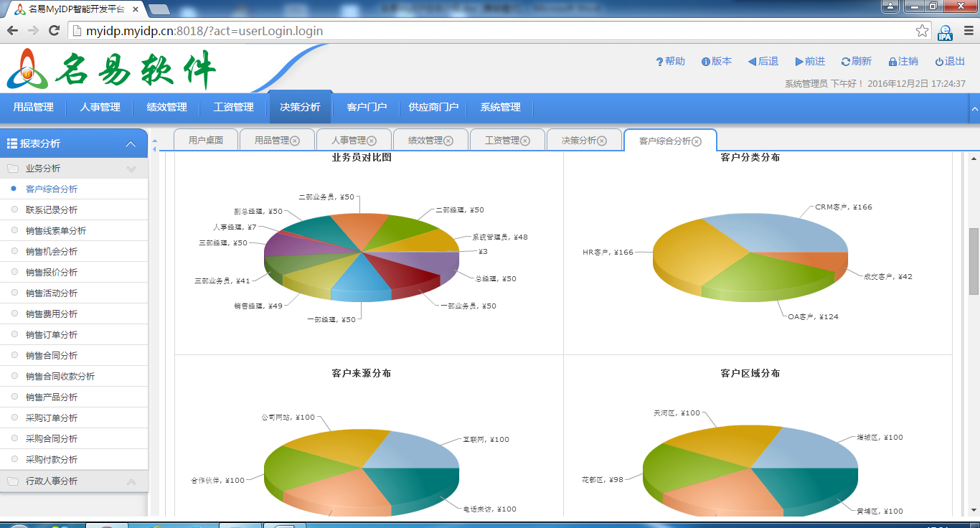
Task: Collapse the 报表分析 panel header
Action: click(131, 143)
